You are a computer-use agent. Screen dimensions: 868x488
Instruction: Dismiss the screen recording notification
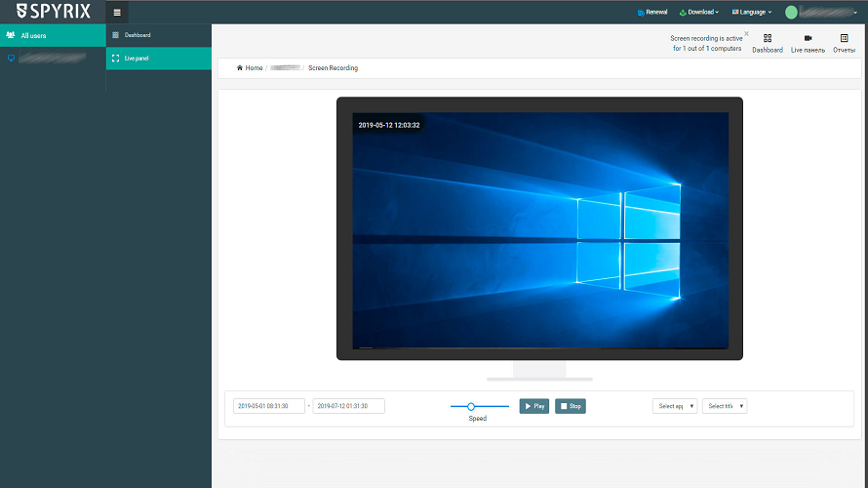pyautogui.click(x=746, y=33)
